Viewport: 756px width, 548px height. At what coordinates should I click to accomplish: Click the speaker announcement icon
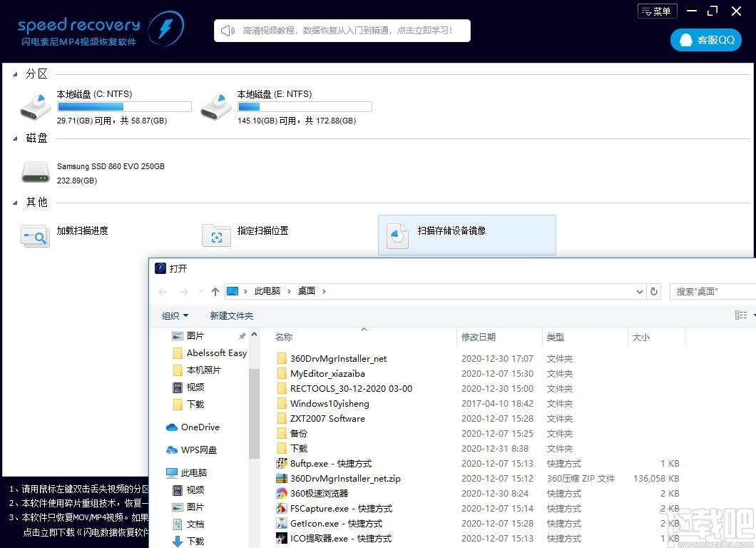228,31
